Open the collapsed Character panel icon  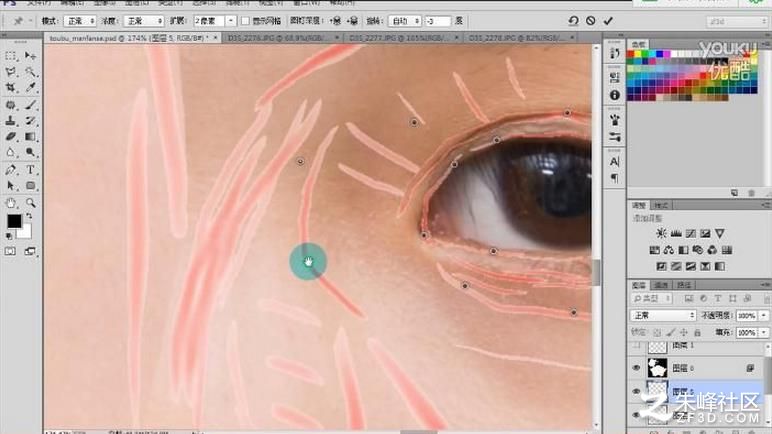point(614,162)
